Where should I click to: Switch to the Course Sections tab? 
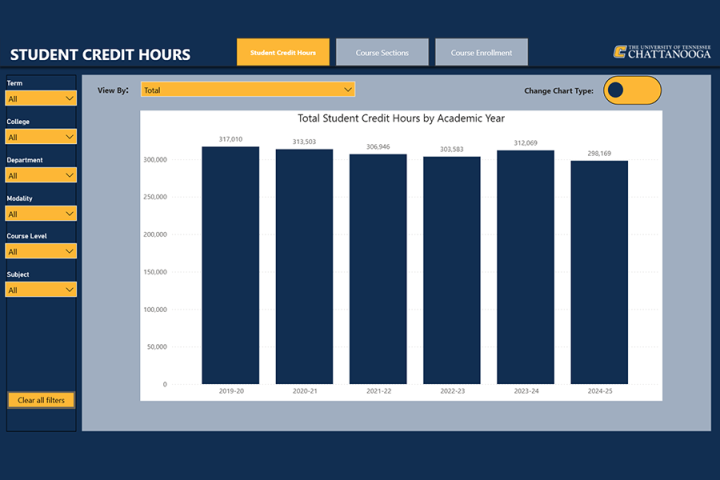[382, 52]
